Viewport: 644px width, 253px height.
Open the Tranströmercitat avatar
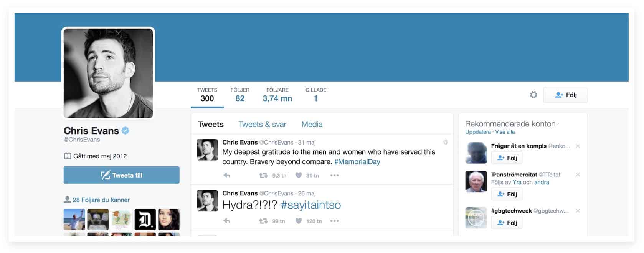tap(476, 181)
